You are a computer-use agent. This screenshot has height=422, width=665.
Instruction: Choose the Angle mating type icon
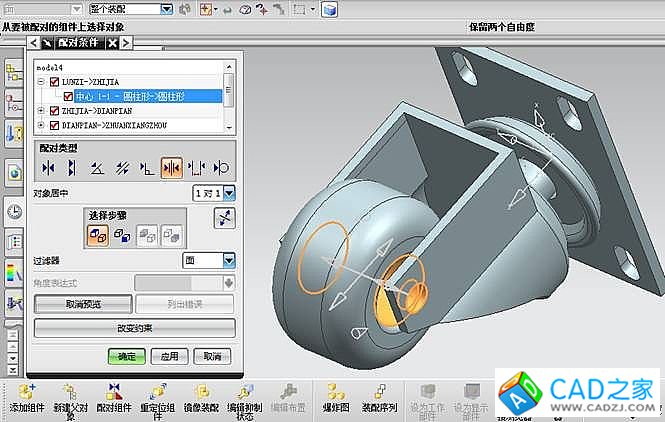(x=97, y=167)
